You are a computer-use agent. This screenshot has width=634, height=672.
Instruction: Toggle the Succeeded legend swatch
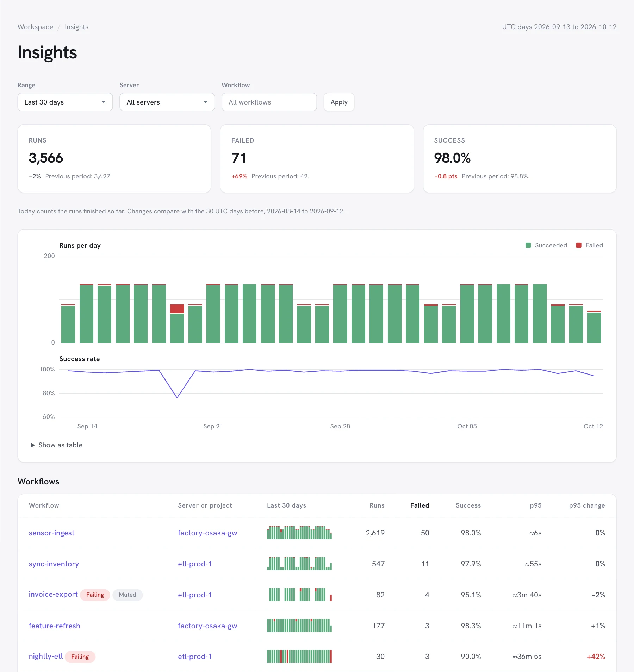click(528, 245)
